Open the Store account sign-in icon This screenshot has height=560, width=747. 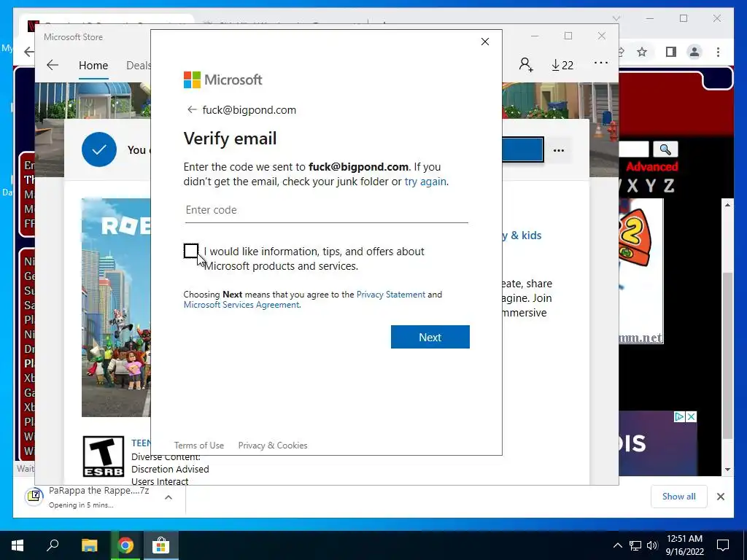click(526, 65)
